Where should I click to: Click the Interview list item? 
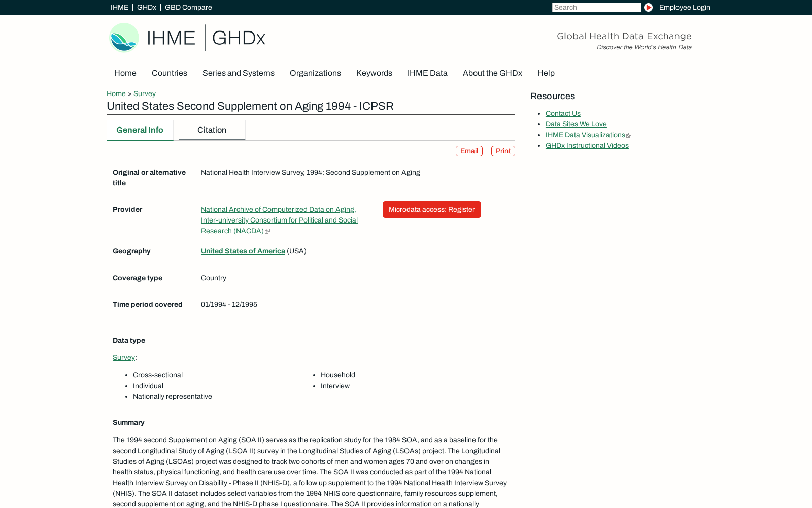(335, 386)
